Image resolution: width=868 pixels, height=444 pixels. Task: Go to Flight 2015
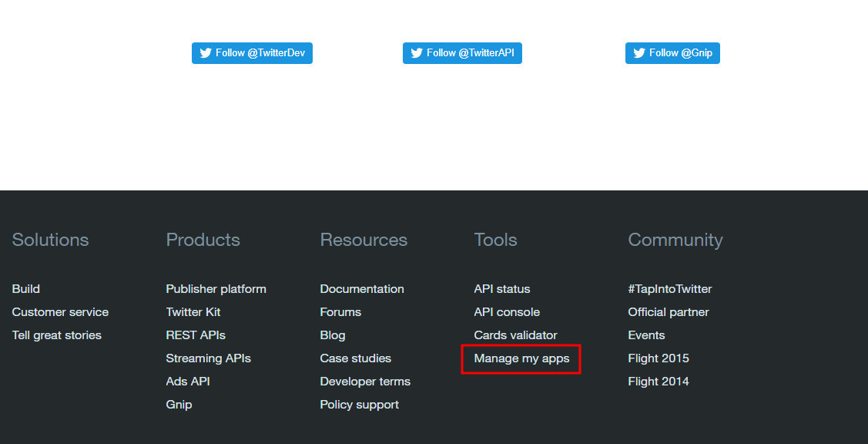tap(659, 358)
